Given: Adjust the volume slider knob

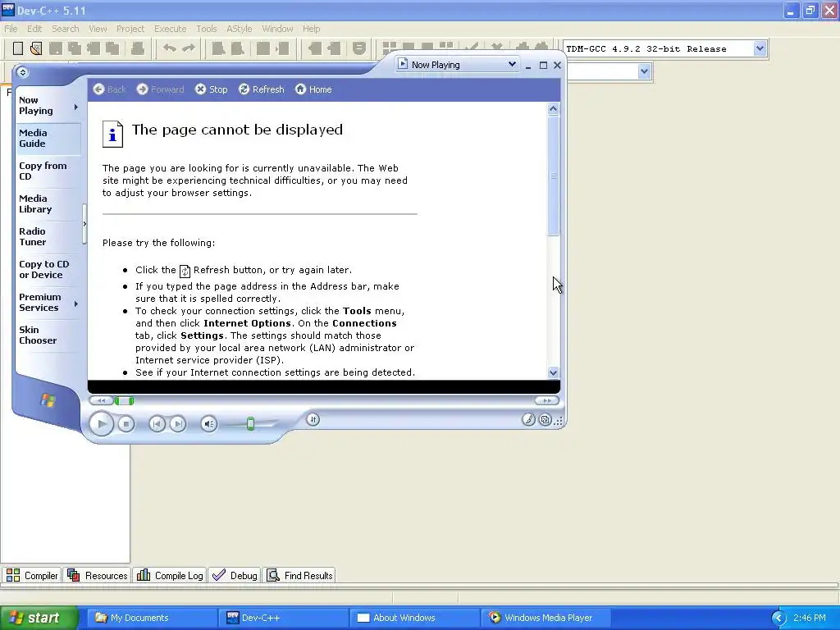Looking at the screenshot, I should tap(250, 424).
